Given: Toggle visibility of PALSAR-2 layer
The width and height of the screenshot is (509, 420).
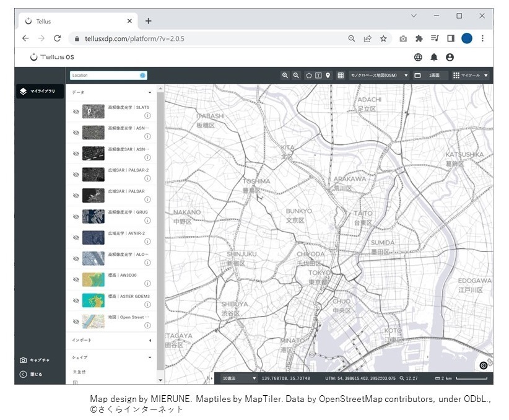Looking at the screenshot, I should (76, 175).
